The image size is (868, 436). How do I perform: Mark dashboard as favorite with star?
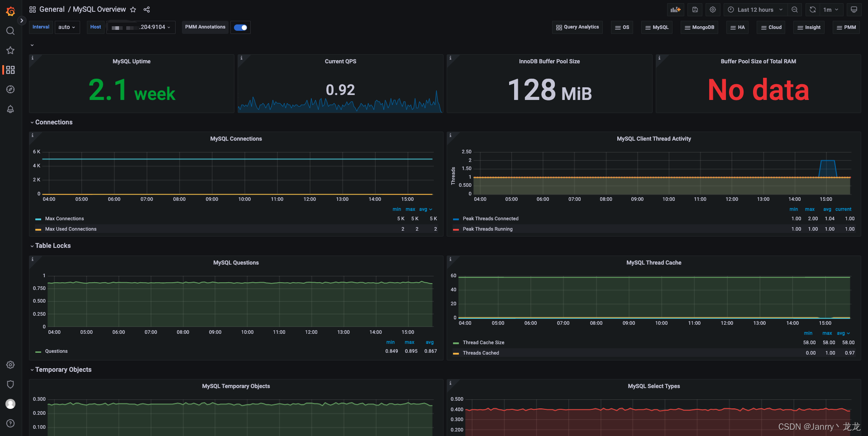pos(133,9)
